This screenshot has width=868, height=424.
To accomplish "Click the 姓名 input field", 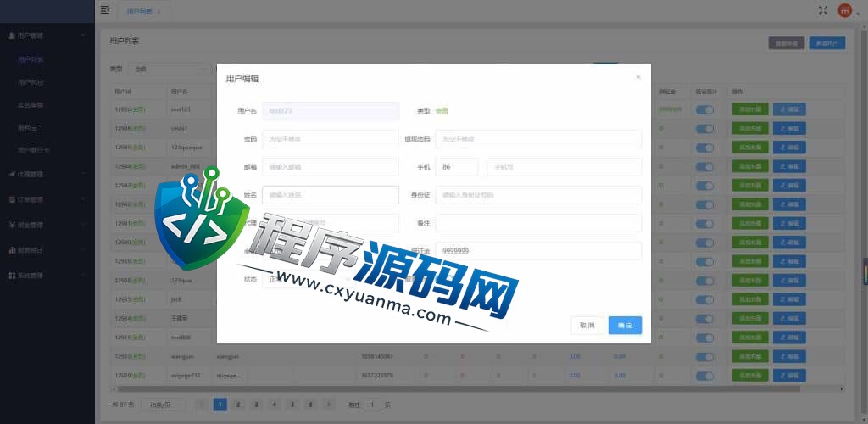I will point(331,195).
